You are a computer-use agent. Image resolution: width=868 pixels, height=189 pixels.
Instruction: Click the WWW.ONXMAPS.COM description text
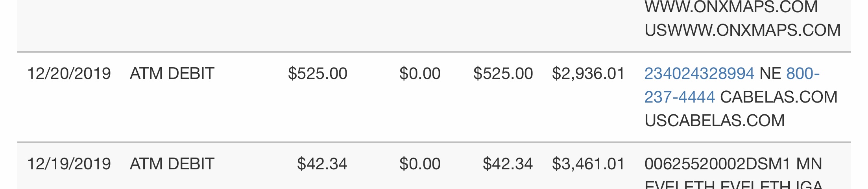[731, 7]
